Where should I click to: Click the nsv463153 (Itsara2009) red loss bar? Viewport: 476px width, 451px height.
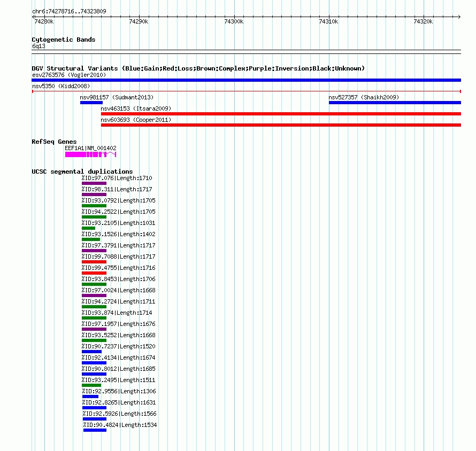[x=281, y=114]
